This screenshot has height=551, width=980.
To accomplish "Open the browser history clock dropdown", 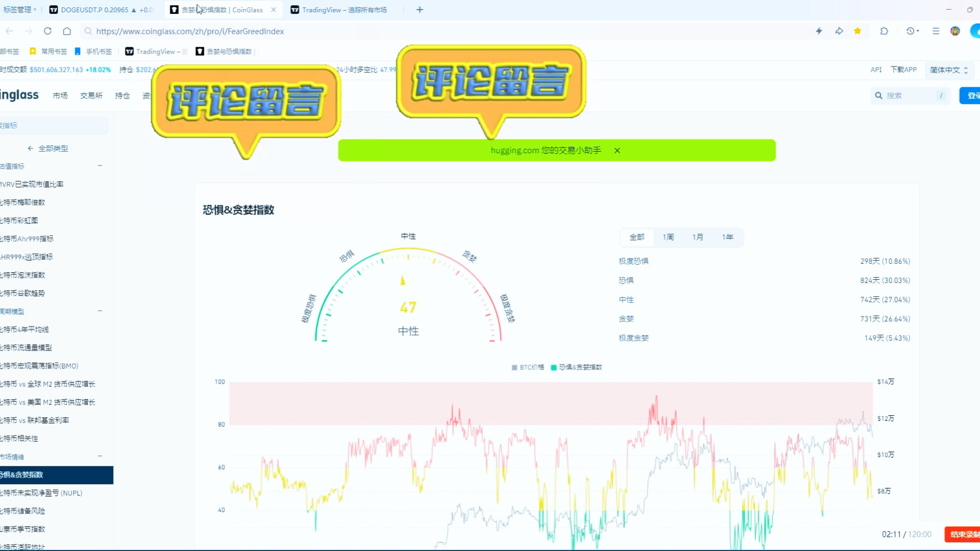I will (912, 31).
